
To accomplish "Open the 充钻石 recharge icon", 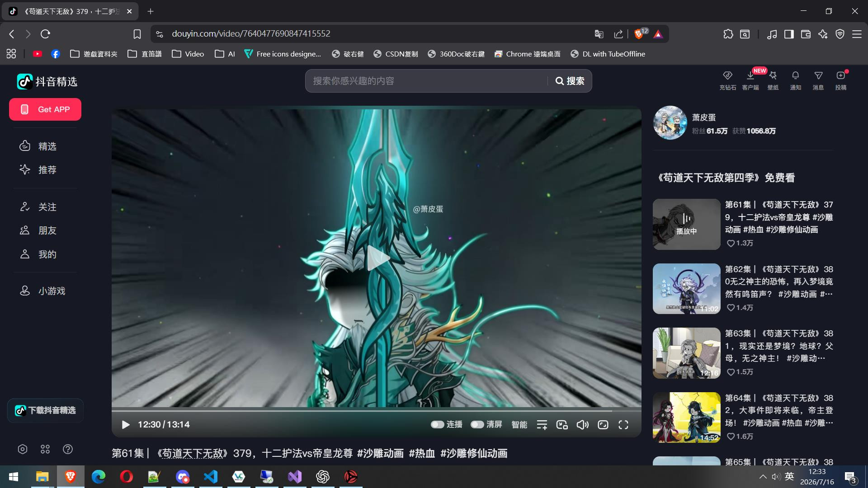I will coord(727,80).
